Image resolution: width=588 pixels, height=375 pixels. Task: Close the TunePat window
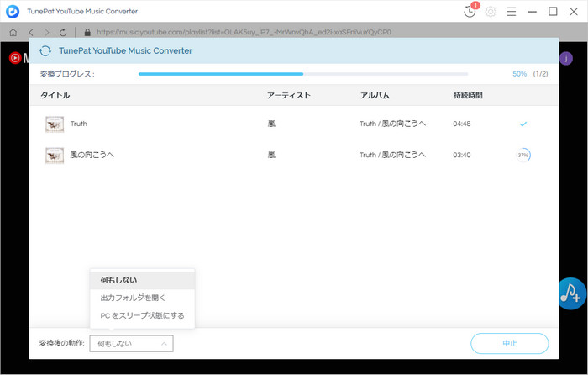574,12
